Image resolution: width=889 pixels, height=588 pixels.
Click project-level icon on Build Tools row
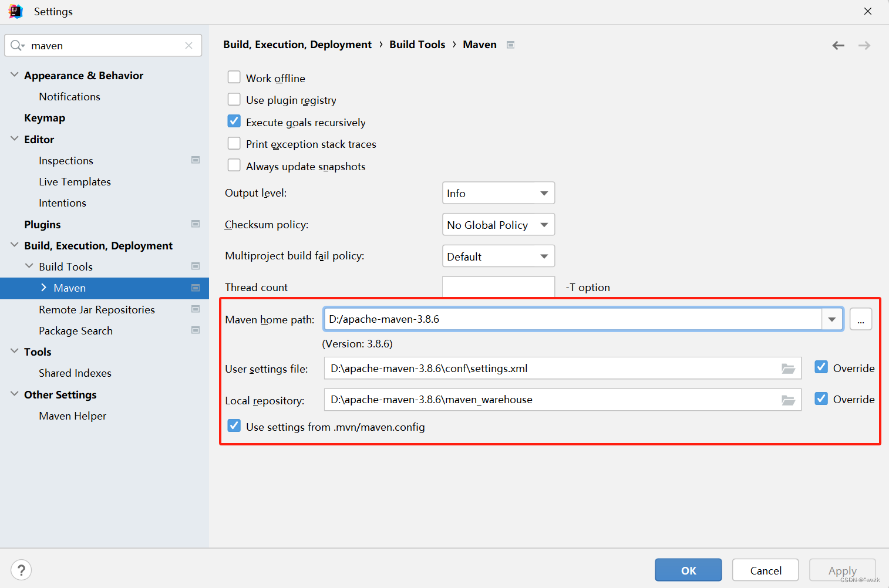click(x=196, y=266)
